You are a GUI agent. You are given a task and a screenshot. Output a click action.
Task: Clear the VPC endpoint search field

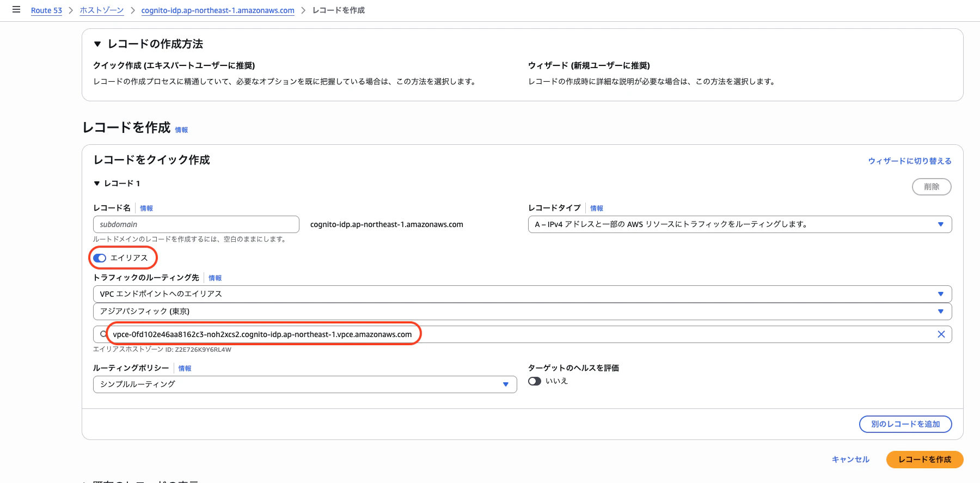[x=941, y=334]
